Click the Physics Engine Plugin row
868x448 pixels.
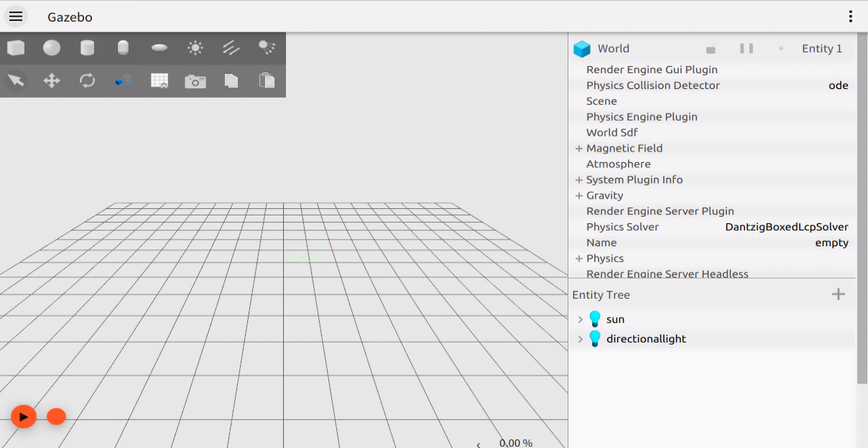(x=712, y=117)
